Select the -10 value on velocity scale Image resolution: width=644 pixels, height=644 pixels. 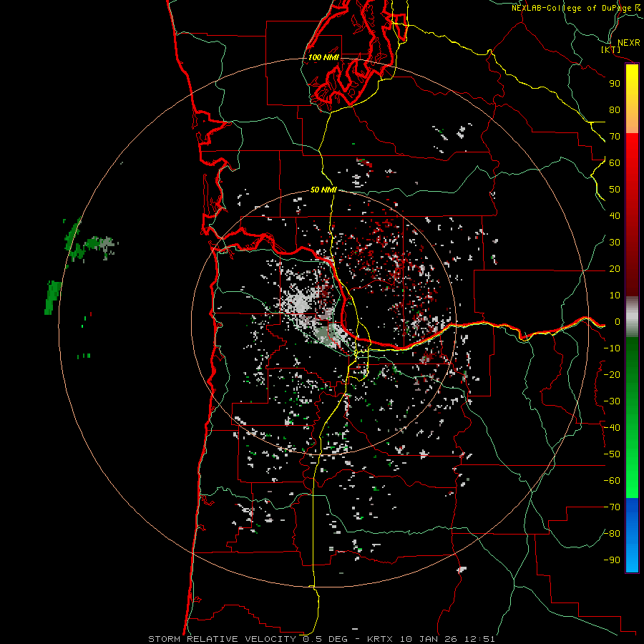click(x=612, y=348)
